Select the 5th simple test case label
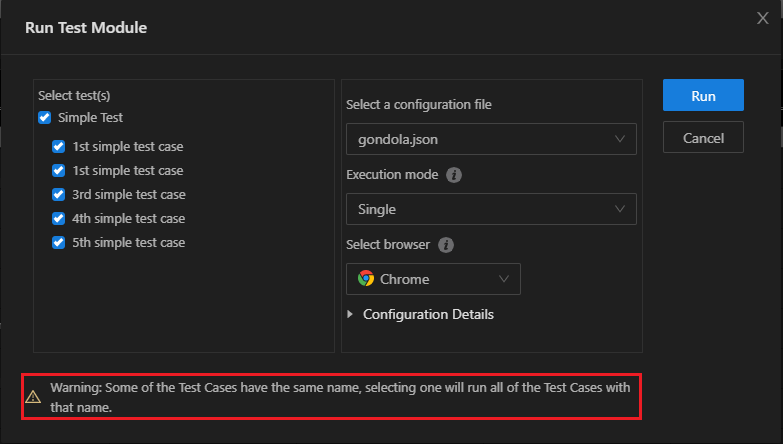The image size is (783, 444). (x=129, y=243)
